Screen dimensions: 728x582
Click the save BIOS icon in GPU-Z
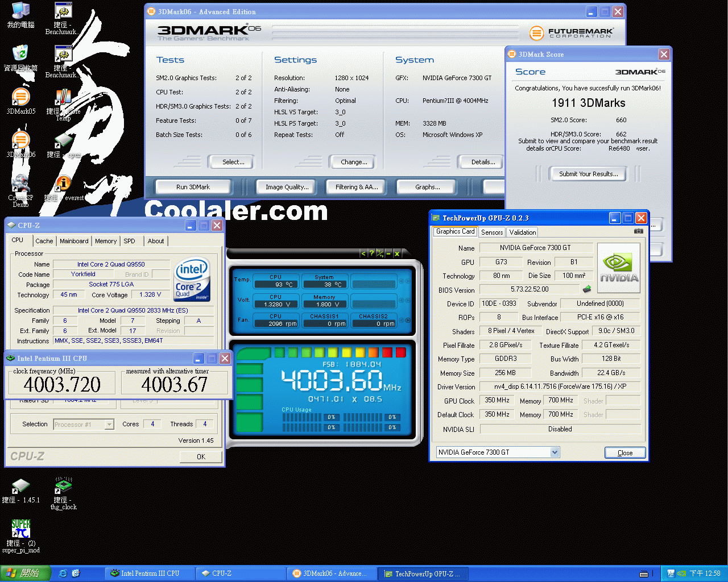(x=587, y=289)
